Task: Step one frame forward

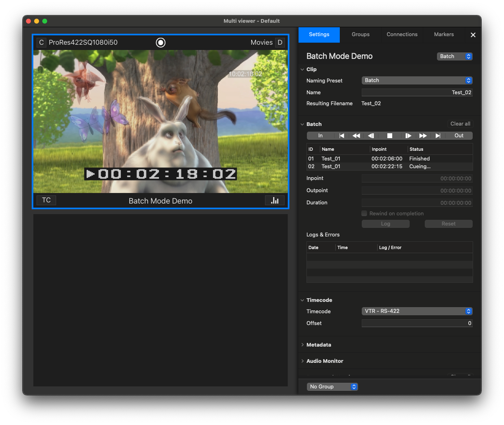Action: coord(408,136)
